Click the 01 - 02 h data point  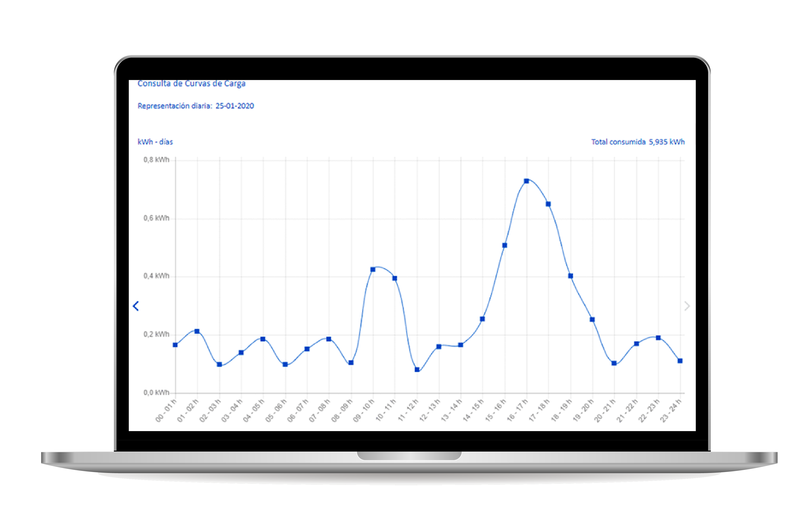tap(197, 331)
